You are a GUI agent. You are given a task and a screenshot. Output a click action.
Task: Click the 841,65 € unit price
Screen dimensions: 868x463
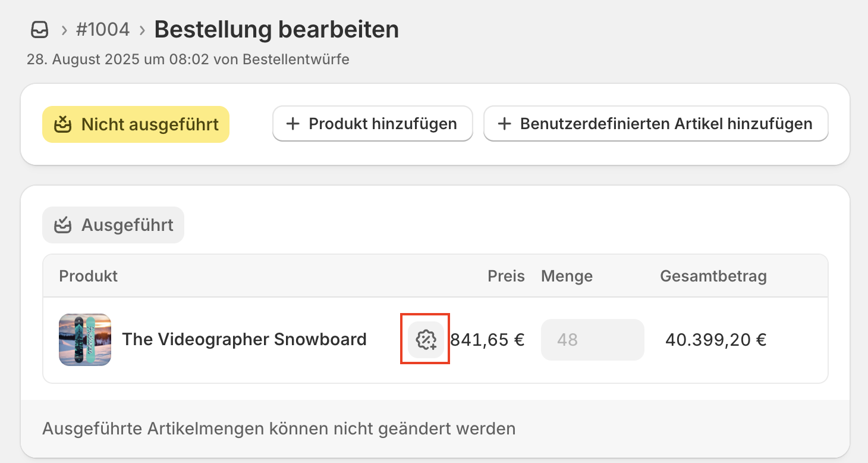488,340
